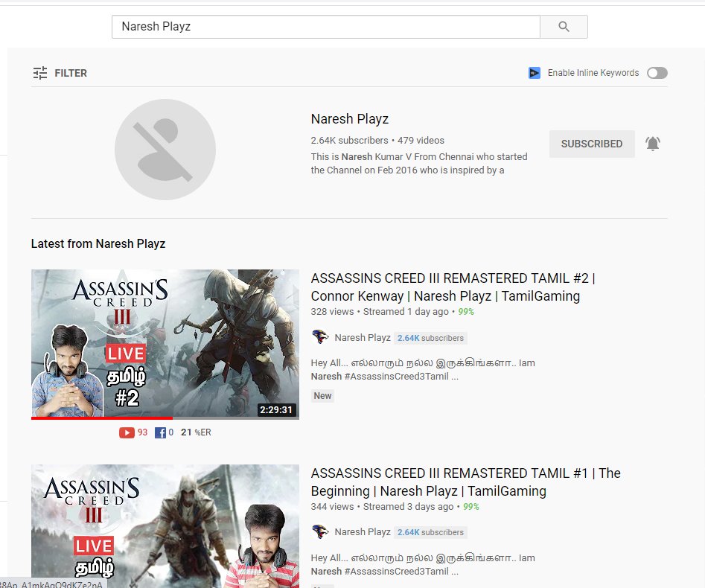The height and width of the screenshot is (588, 705).
Task: Click Naresh Playz channel name under #2 video
Action: coord(363,338)
